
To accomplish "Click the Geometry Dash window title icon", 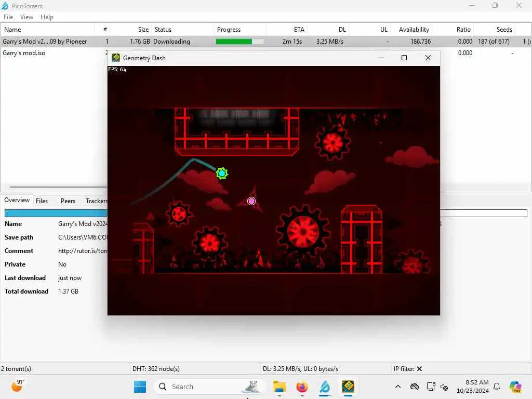I will (x=116, y=58).
